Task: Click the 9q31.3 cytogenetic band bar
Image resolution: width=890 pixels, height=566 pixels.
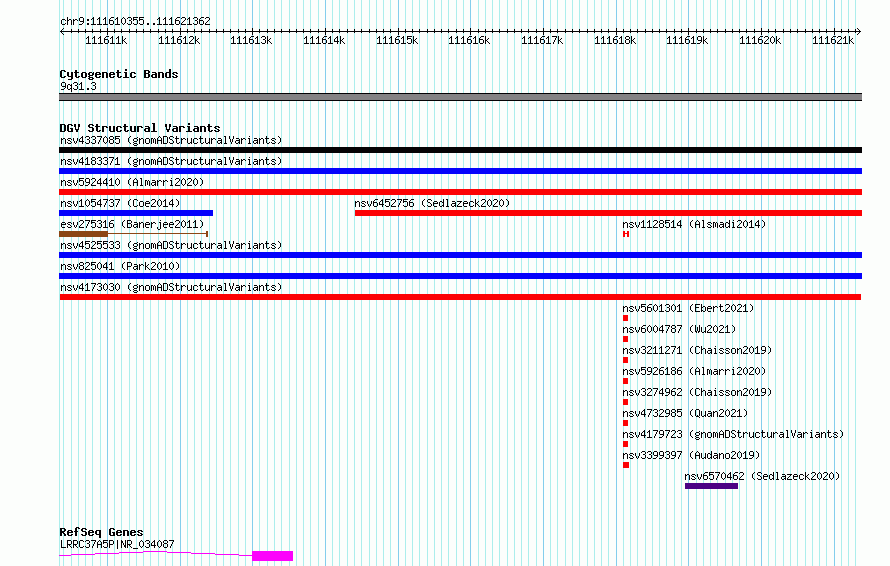Action: coord(460,97)
